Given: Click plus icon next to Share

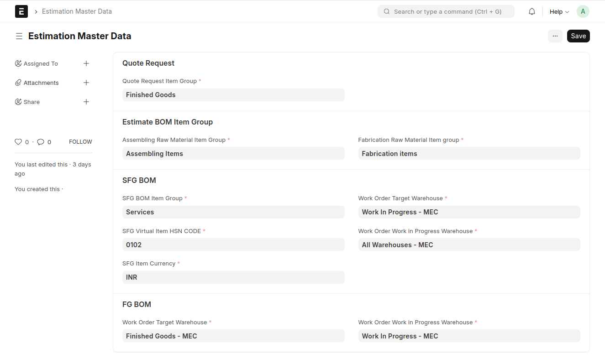Looking at the screenshot, I should pyautogui.click(x=86, y=102).
